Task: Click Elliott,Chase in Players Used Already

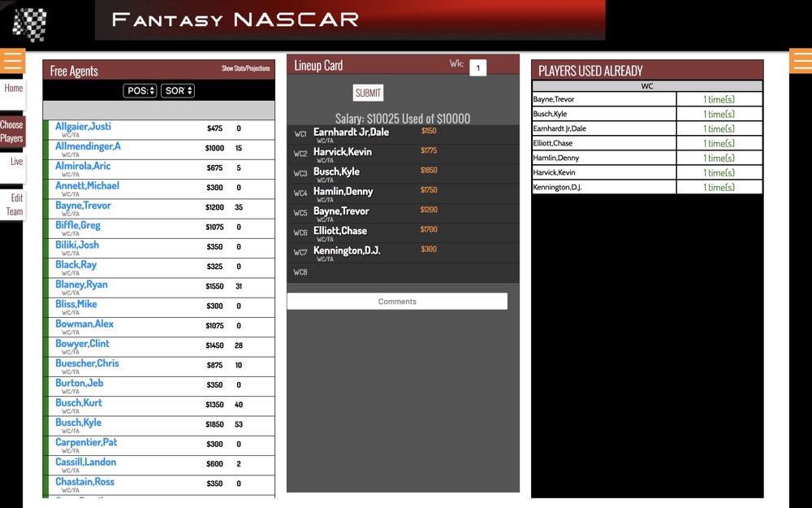Action: tap(552, 142)
